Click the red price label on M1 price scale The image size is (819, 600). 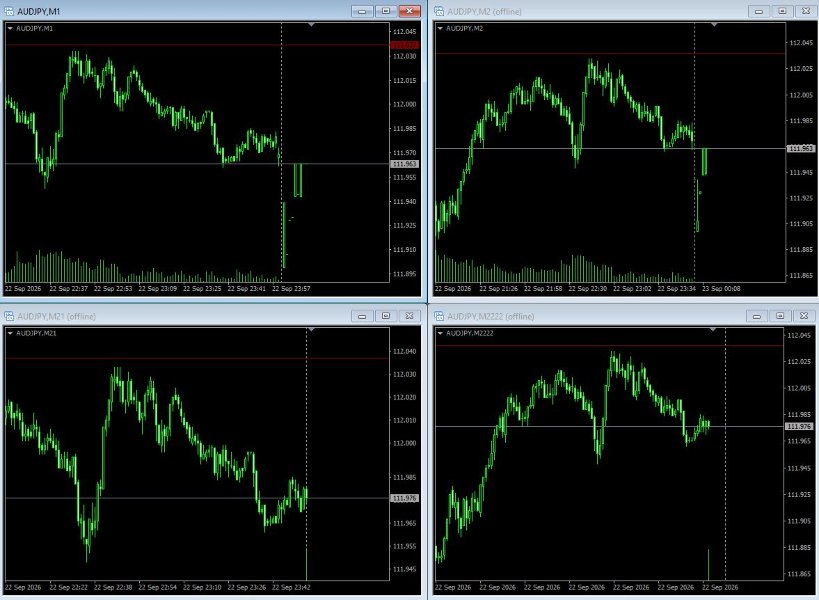405,45
